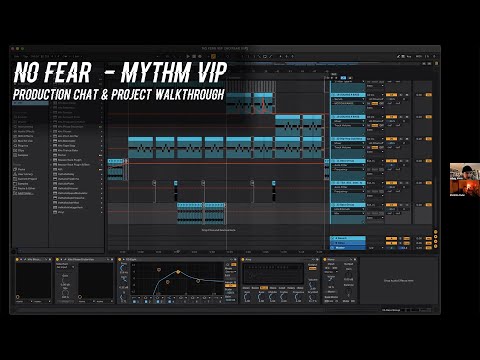
Task: Click the transport Stop button
Action: pos(194,57)
